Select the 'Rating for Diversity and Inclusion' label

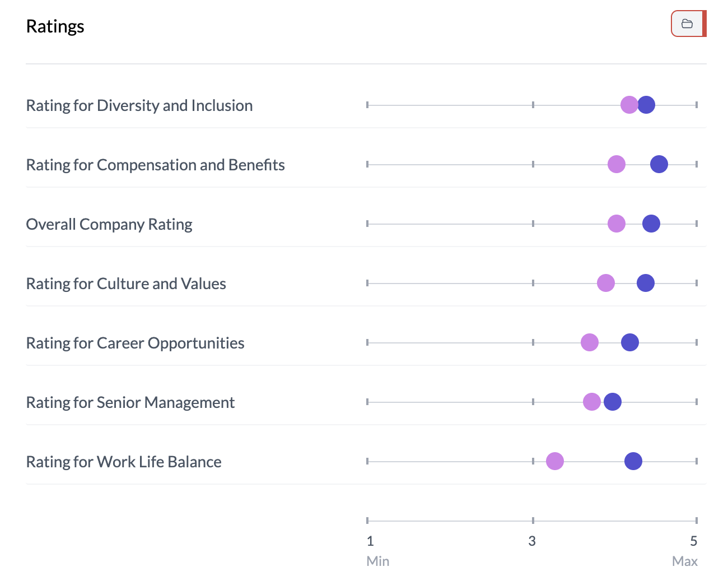[139, 105]
